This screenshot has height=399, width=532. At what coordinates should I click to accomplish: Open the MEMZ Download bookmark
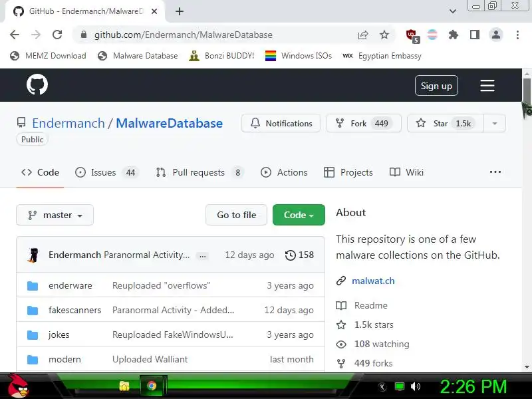click(x=48, y=56)
